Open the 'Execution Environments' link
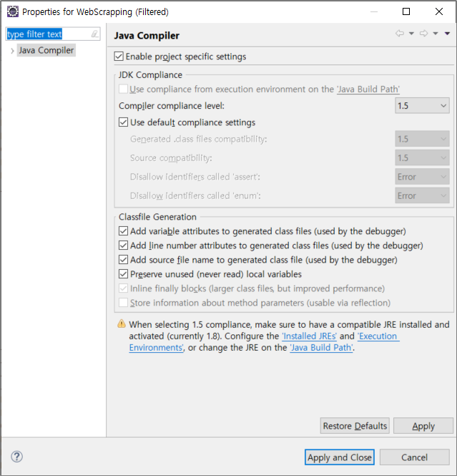The image size is (457, 476). click(379, 336)
